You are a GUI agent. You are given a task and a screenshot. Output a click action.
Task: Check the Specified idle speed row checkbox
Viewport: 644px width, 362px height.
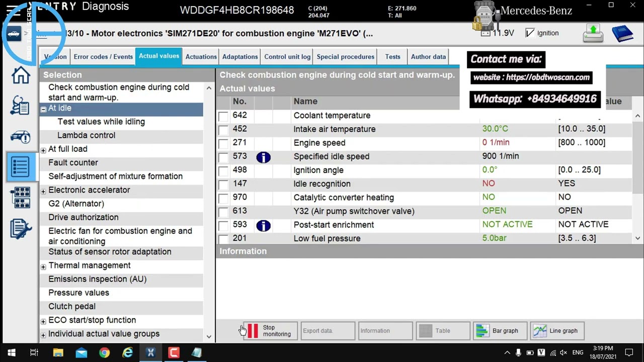223,157
